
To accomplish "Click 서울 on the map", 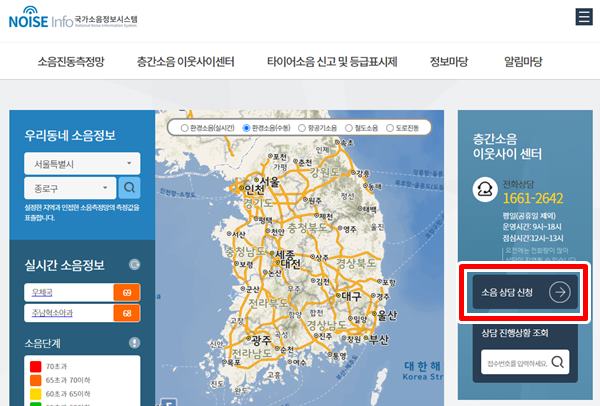I will point(268,181).
